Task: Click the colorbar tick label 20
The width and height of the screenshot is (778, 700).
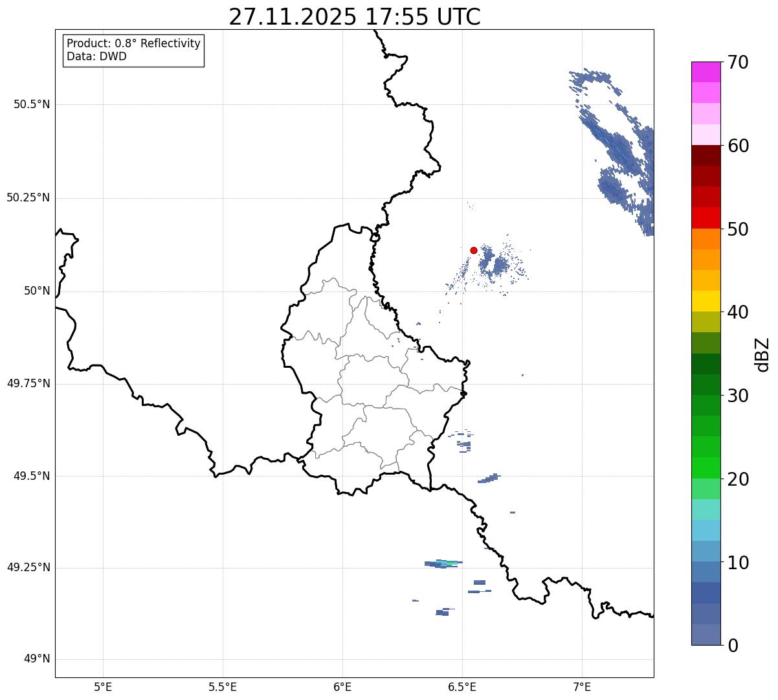Action: 738,479
